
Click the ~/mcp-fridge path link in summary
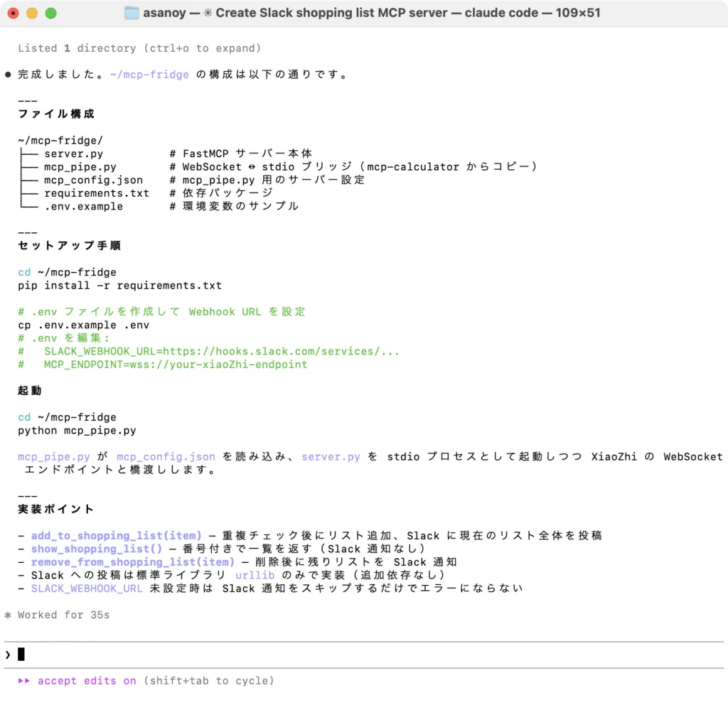(149, 75)
